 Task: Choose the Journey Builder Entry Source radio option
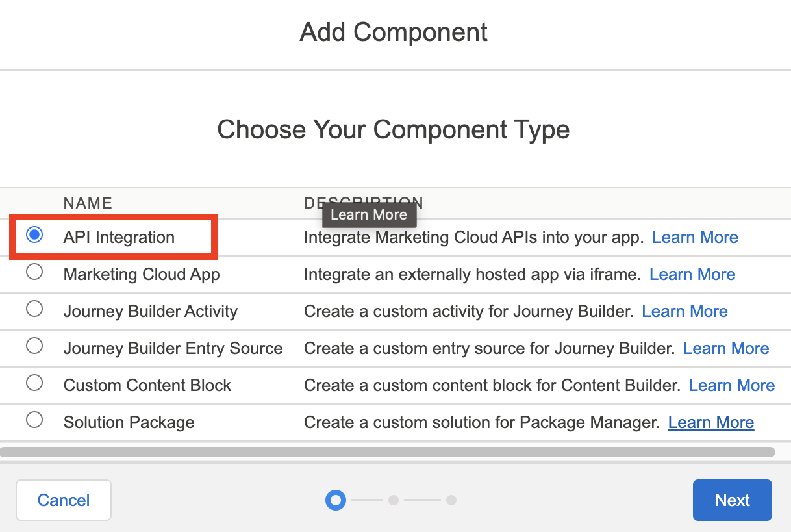(34, 346)
